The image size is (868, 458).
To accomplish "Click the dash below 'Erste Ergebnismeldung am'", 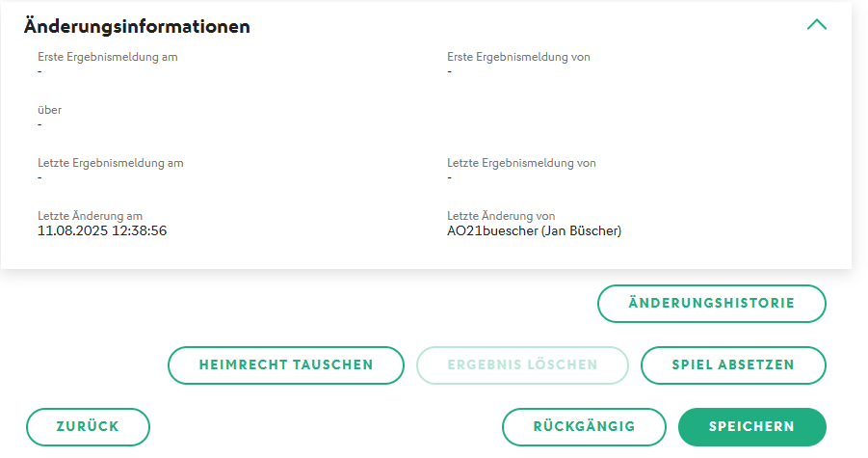I will coord(40,71).
